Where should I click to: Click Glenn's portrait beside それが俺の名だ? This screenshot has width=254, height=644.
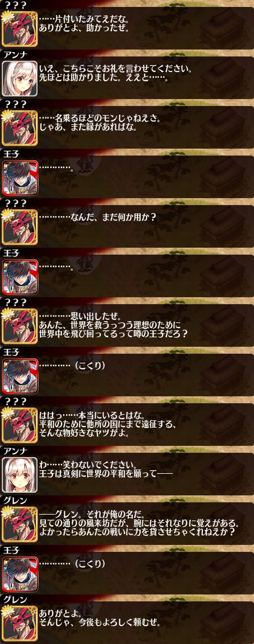click(x=20, y=524)
